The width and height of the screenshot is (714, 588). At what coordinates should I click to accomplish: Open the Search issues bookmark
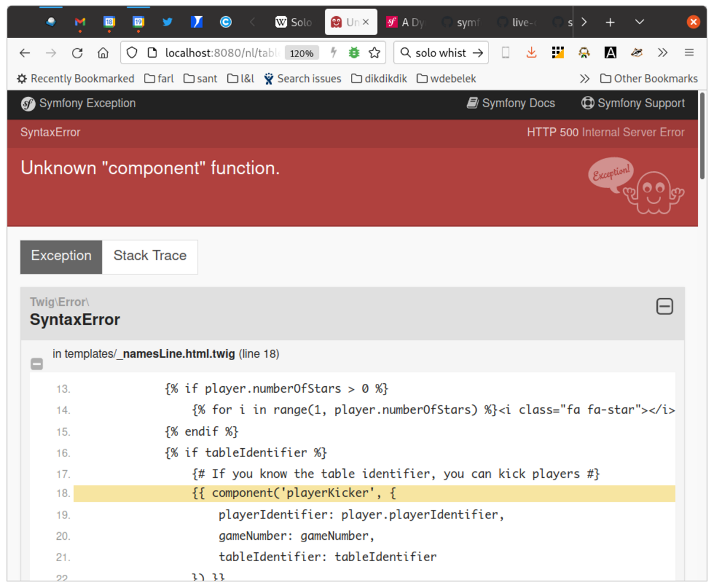pos(302,79)
